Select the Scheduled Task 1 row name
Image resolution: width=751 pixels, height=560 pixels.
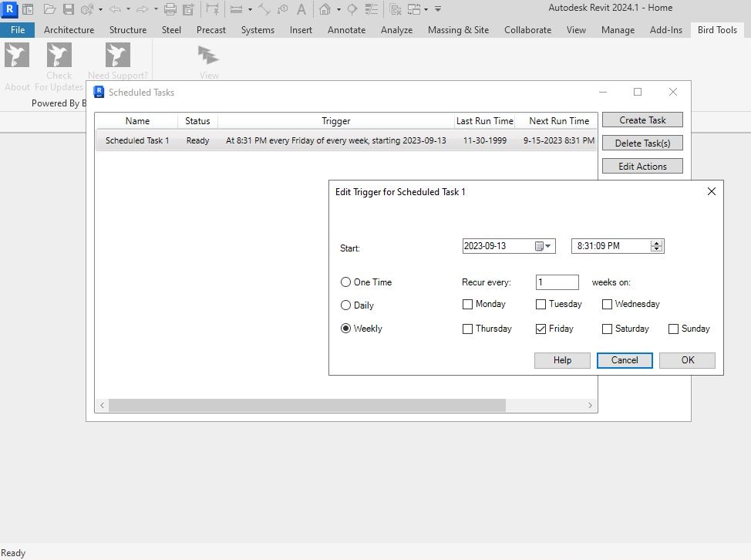(x=137, y=140)
